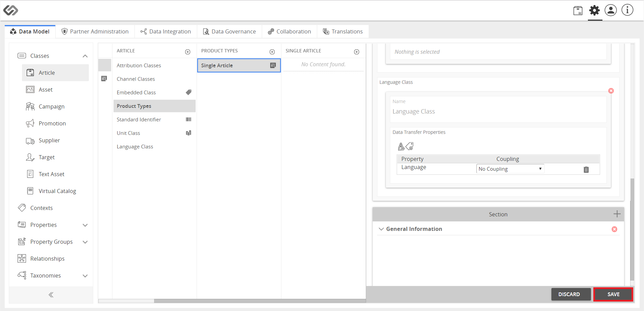Screen dimensions: 644x311
Task: Select the Text Asset class icon
Action: 30,174
